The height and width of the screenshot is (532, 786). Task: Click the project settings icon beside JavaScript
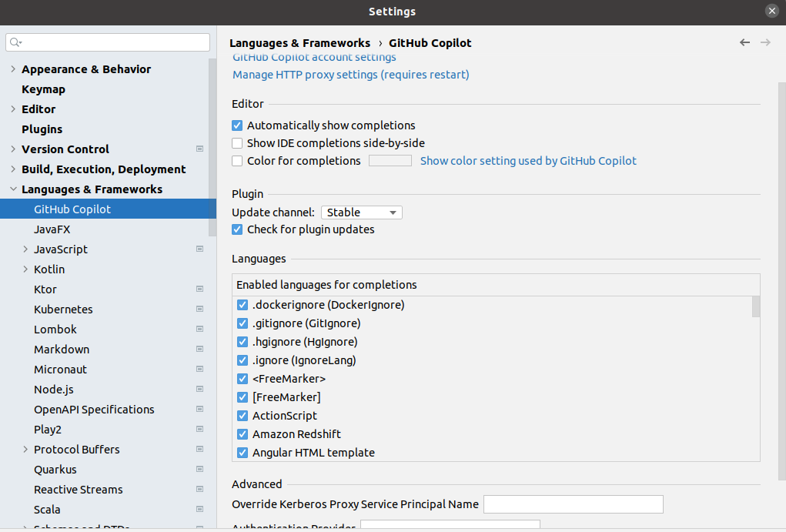(x=199, y=249)
